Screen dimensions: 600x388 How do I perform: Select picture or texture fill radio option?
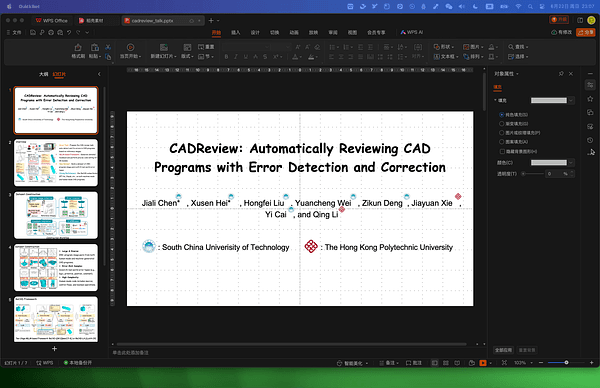[501, 133]
